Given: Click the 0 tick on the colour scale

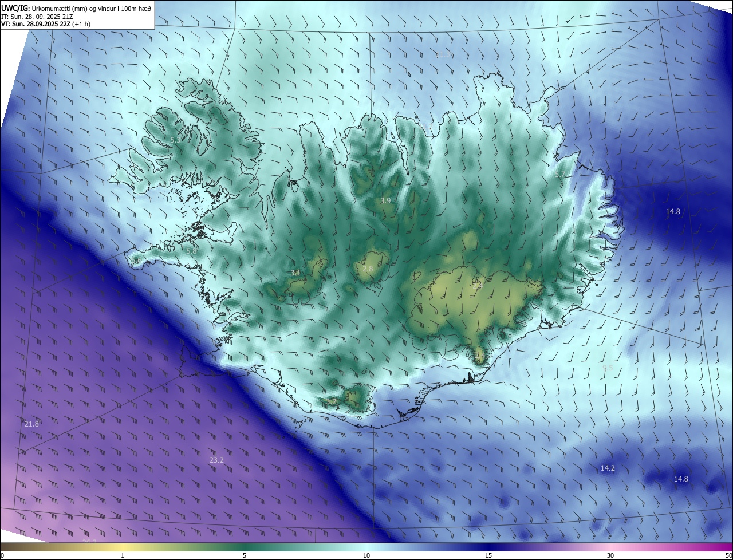Looking at the screenshot, I should (2, 555).
